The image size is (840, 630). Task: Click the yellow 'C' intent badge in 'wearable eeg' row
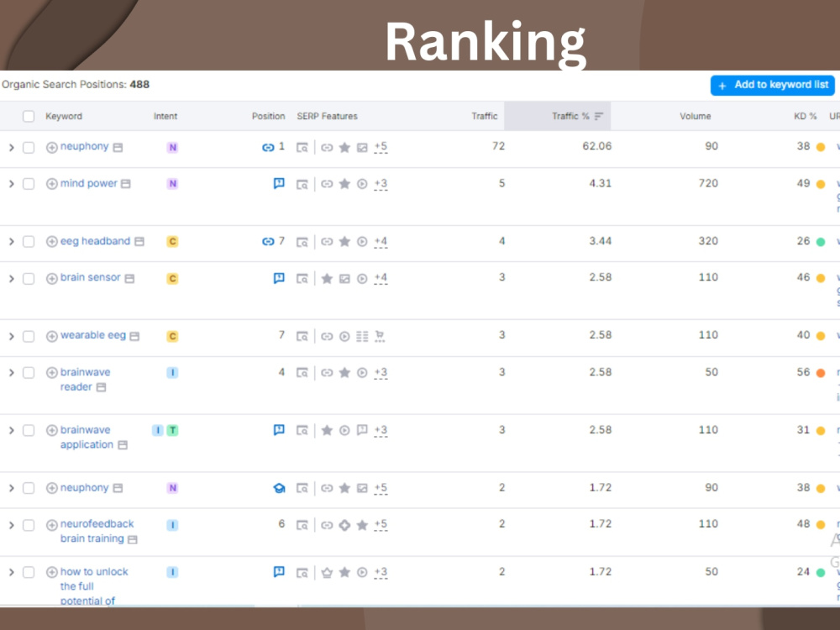click(172, 337)
